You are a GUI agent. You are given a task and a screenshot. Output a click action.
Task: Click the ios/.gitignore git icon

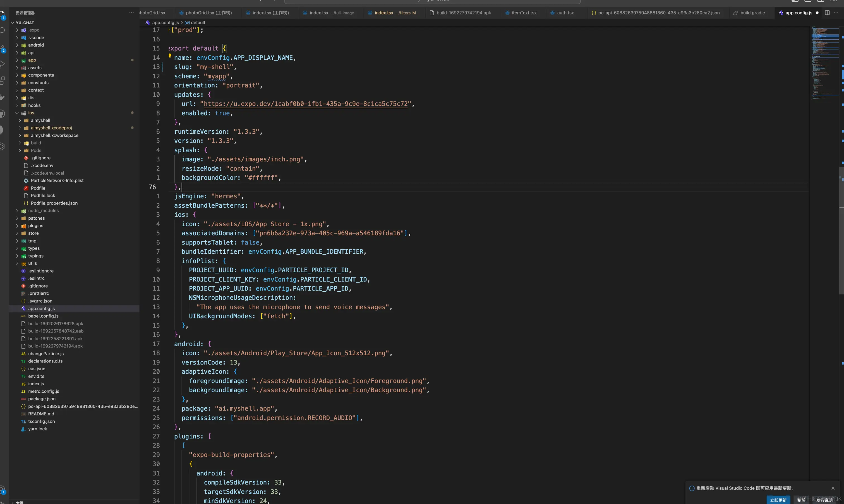tap(26, 158)
